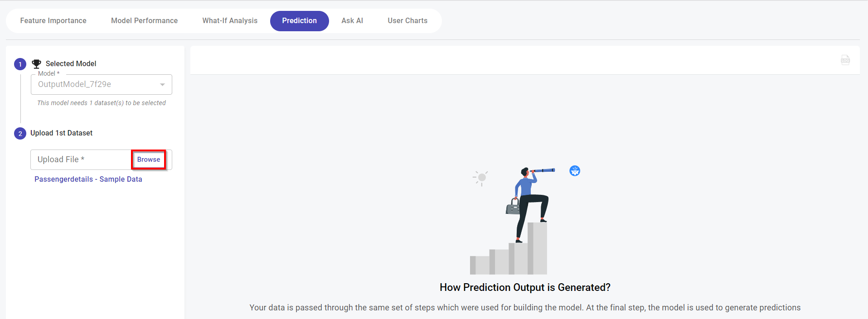Open the Ask AI tab
This screenshot has height=319, width=868.
[352, 21]
